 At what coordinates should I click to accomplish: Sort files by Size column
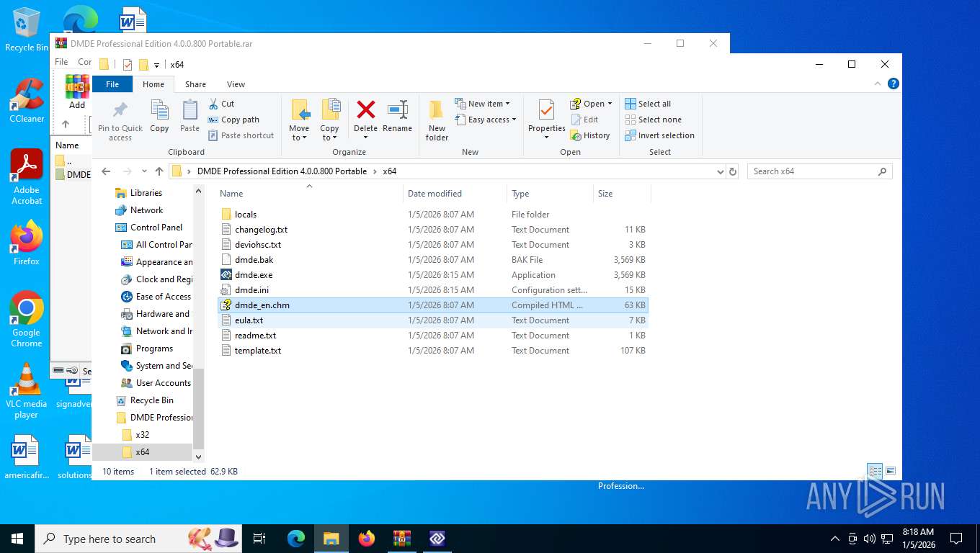pyautogui.click(x=622, y=193)
